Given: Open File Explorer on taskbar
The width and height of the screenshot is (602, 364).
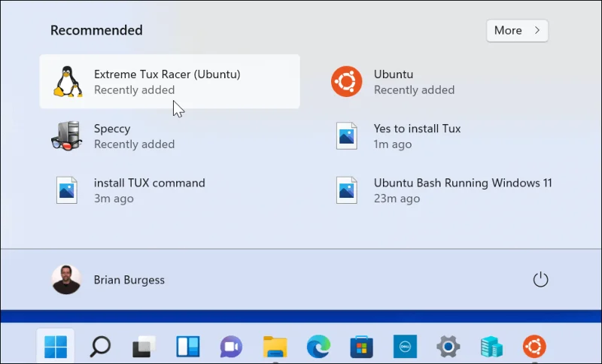Looking at the screenshot, I should coord(275,347).
